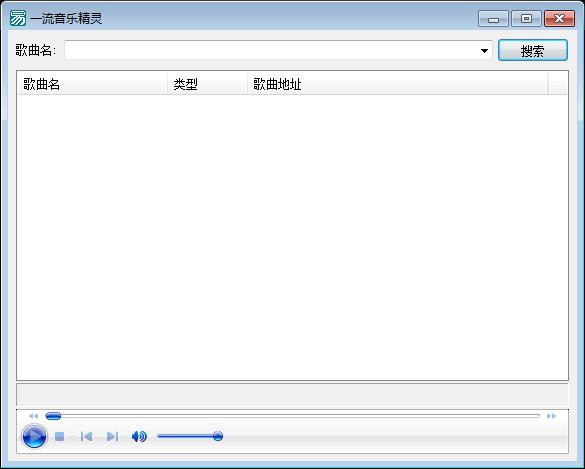Click the app logo in the title bar
This screenshot has width=585, height=469.
point(18,18)
